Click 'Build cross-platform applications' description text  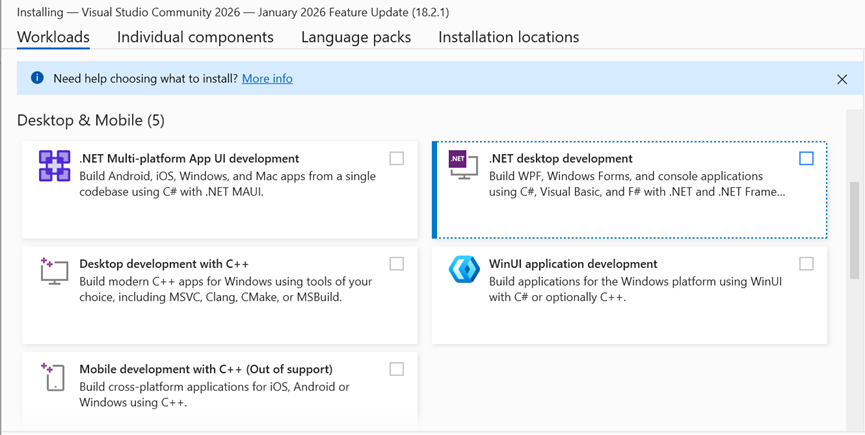[x=214, y=395]
